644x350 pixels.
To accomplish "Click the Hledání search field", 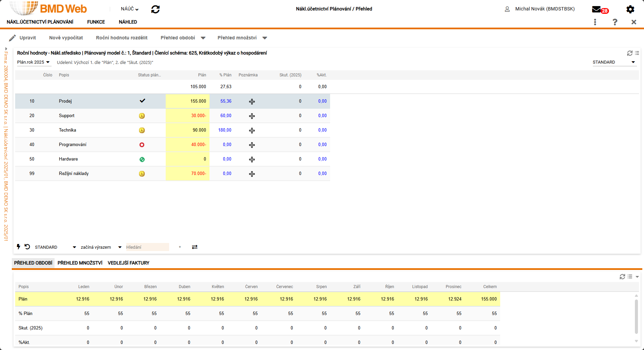I will click(x=147, y=247).
